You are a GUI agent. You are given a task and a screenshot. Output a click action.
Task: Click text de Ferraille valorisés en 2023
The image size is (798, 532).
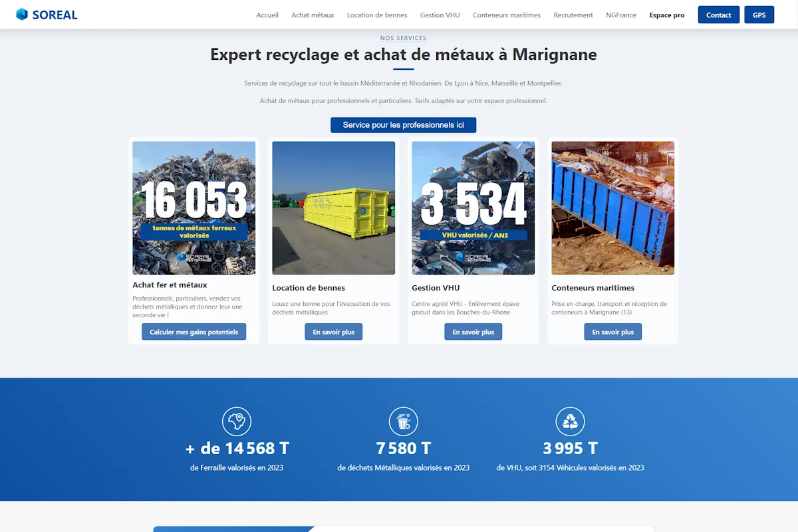coord(237,467)
